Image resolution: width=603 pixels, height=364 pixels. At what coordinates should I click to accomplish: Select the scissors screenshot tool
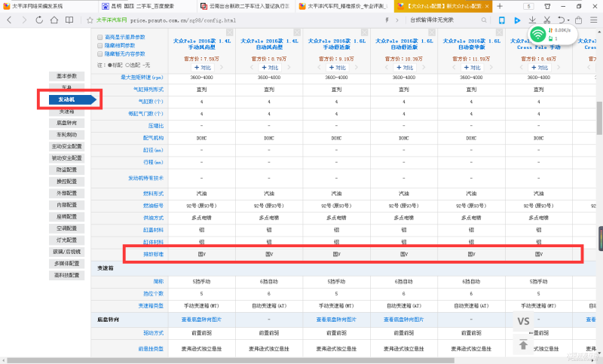[547, 20]
